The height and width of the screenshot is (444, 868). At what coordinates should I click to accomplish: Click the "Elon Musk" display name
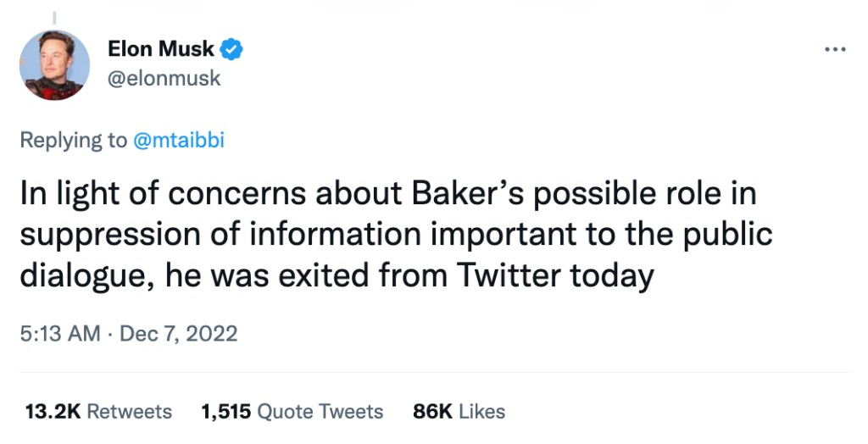pos(161,49)
